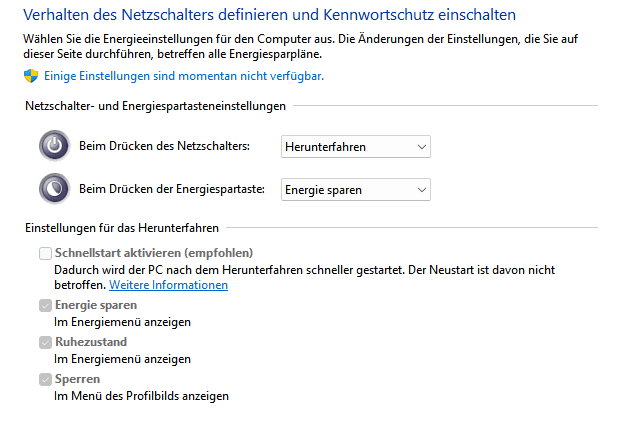Click the 'Beim Drücken der Energiespartaste' label
628x423 pixels.
172,189
